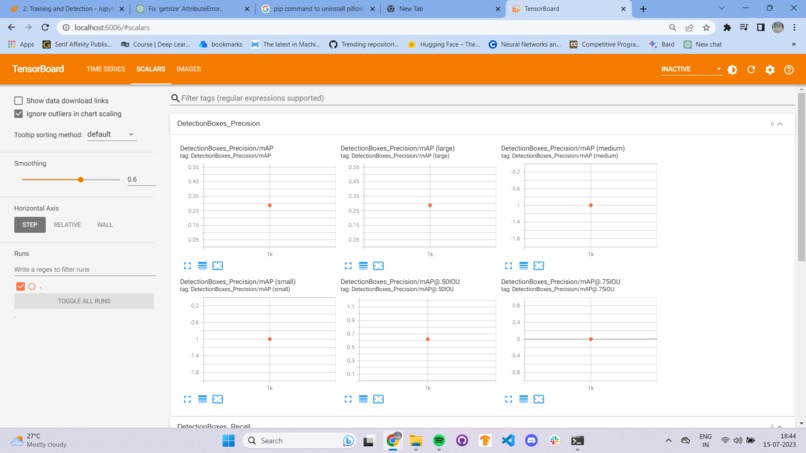Open the Windows Start menu
Viewport: 806px width, 453px height.
tap(228, 441)
